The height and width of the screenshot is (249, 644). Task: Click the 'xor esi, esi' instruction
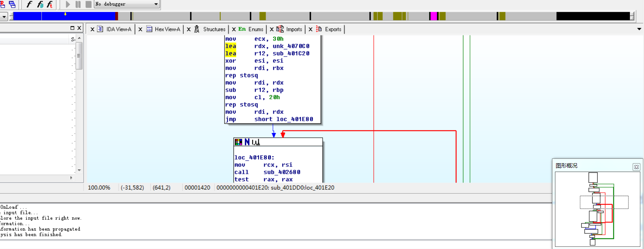[254, 61]
